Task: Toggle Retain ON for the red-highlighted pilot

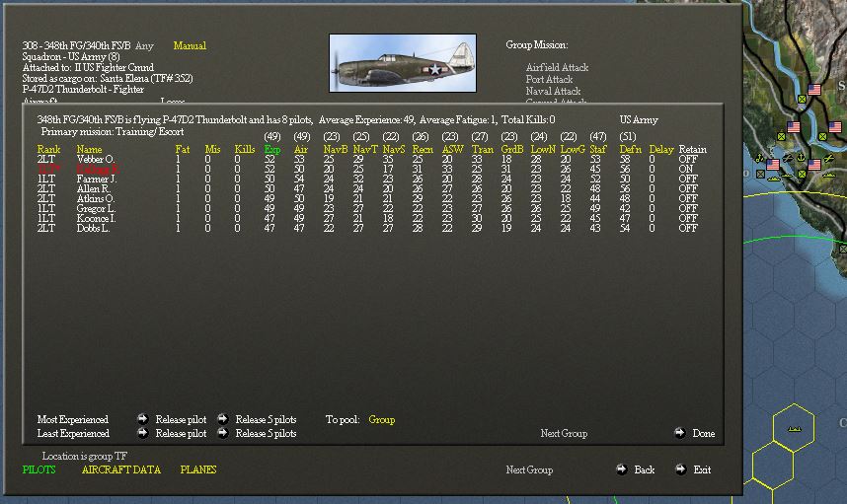Action: pyautogui.click(x=685, y=169)
